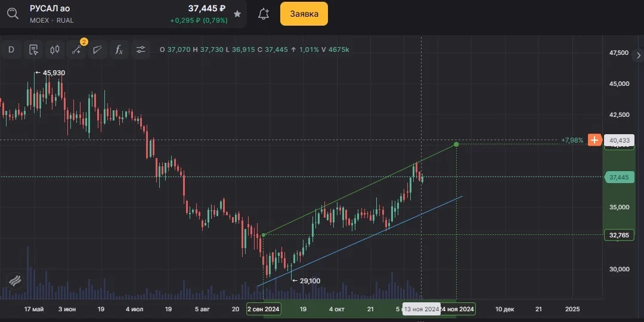Select the РУСАЛ ао ticker name
The image size is (644, 322).
pos(49,8)
